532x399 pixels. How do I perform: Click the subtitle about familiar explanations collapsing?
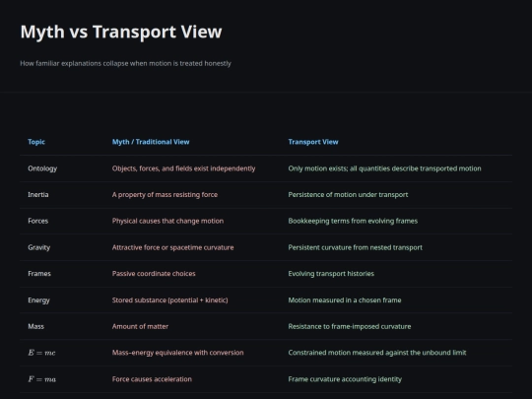(125, 63)
